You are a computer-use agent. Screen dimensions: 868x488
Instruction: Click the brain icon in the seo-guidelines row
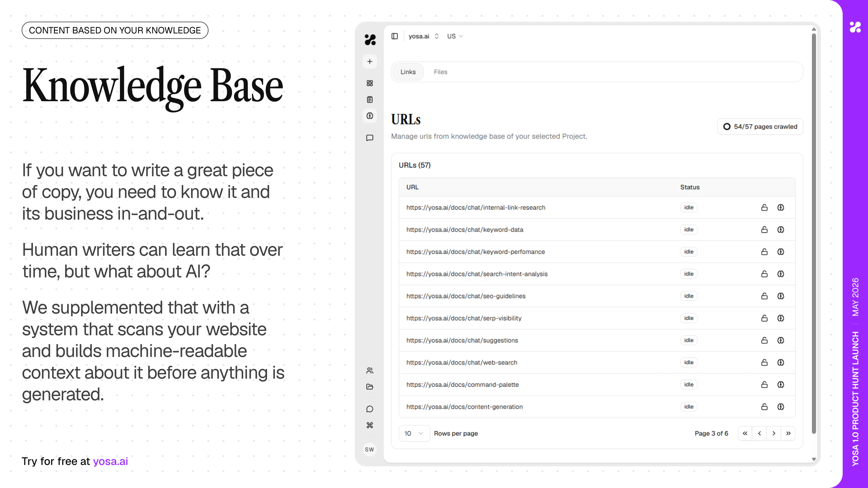pos(781,296)
